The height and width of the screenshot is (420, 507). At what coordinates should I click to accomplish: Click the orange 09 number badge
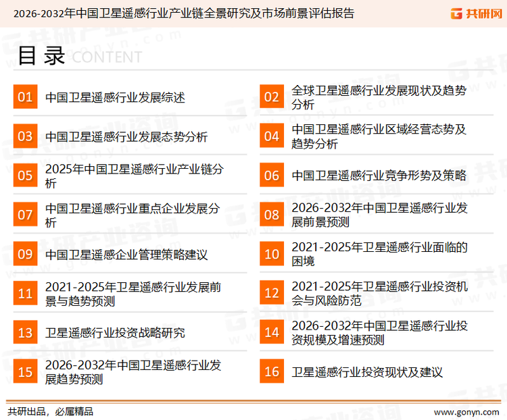click(x=25, y=254)
